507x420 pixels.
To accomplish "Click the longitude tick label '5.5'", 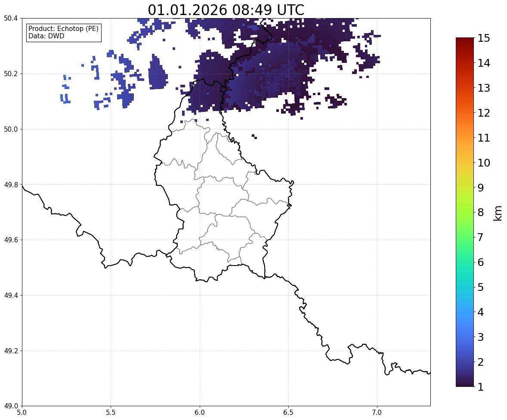I will 111,413.
